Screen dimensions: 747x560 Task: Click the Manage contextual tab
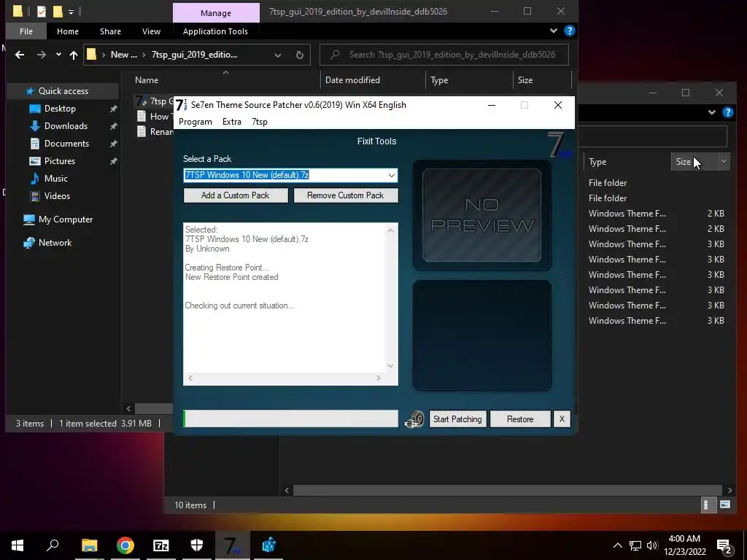(x=216, y=13)
